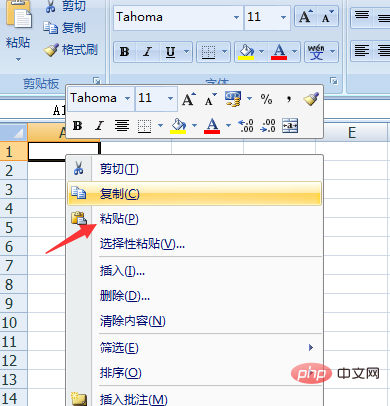Click the Merge and Center icon in mini toolbar
This screenshot has height=406, width=390.
290,126
